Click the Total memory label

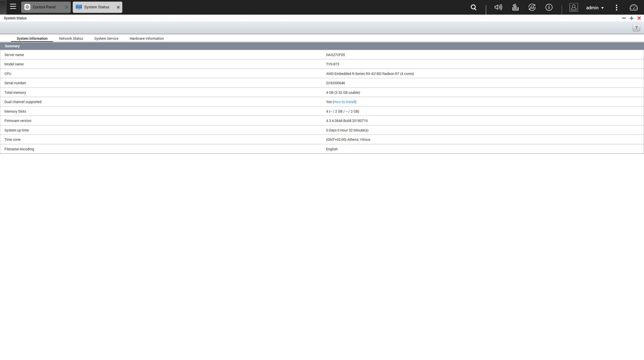tap(15, 93)
